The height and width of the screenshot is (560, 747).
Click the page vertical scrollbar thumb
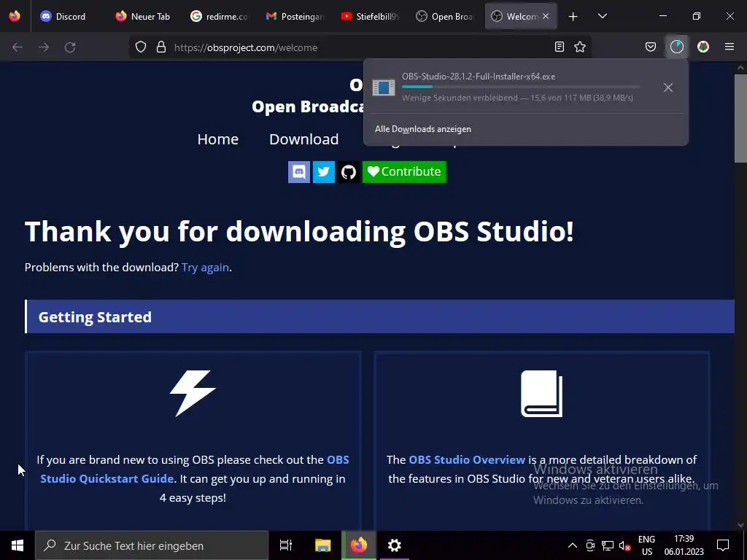740,118
